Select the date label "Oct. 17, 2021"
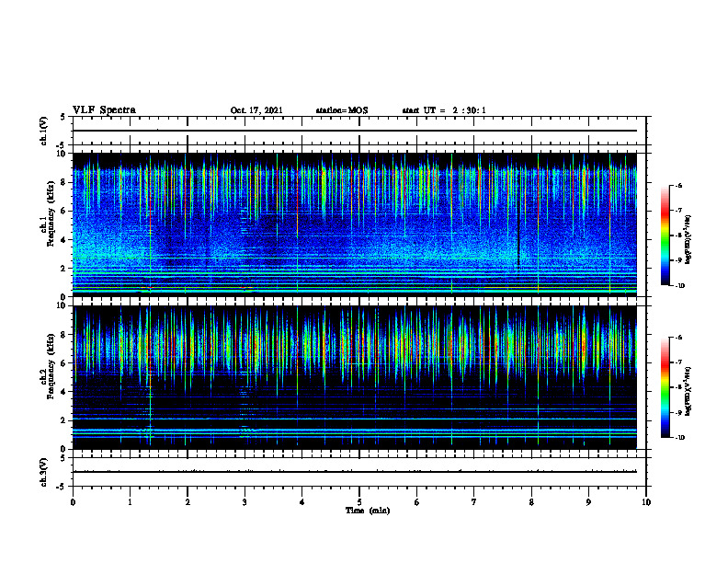Screen dimensions: 728x563 click(x=256, y=110)
